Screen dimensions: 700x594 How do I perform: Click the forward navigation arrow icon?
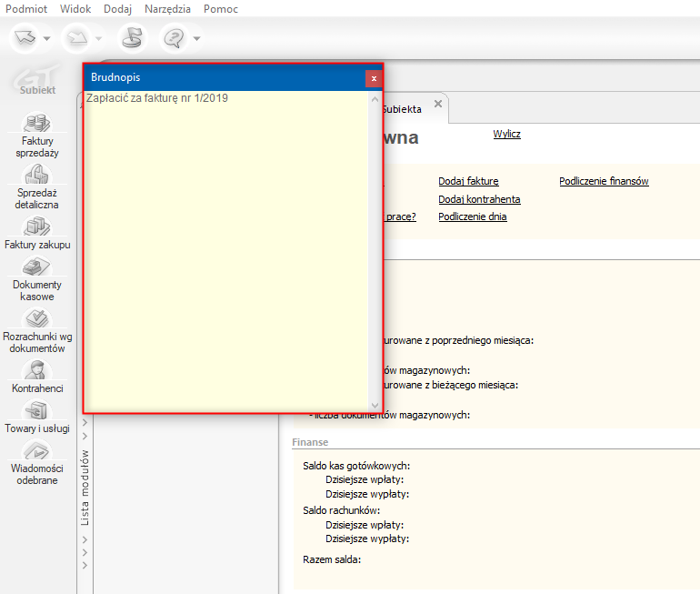pyautogui.click(x=77, y=38)
